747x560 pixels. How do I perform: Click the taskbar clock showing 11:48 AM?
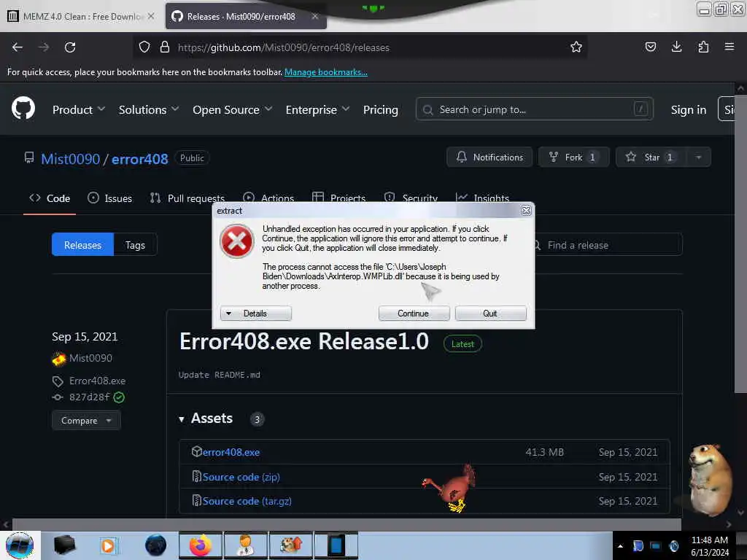tap(709, 545)
